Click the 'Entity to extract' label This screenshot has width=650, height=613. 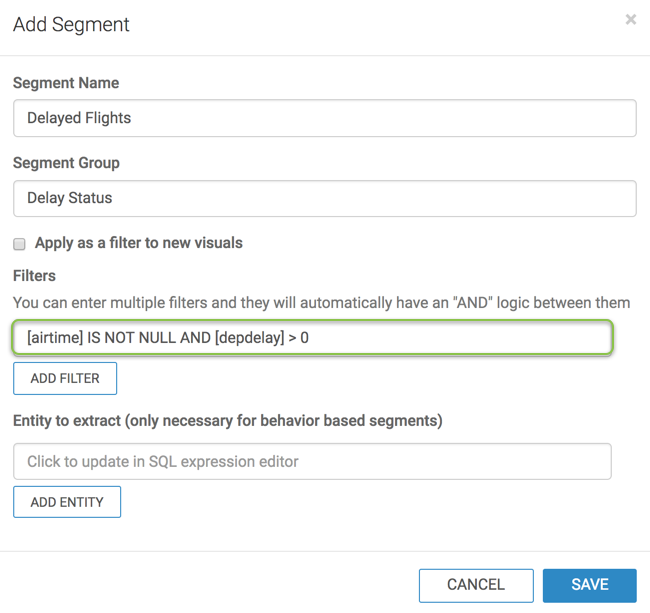[227, 421]
